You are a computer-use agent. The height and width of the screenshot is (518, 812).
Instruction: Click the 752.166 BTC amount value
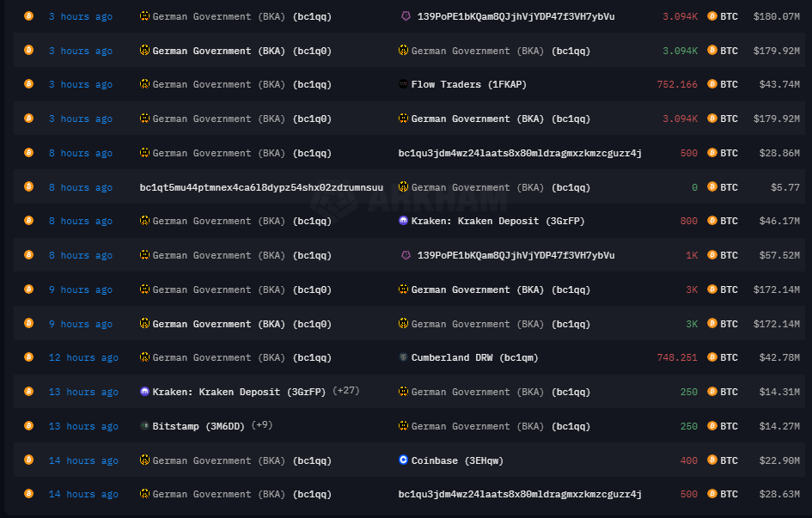(677, 84)
